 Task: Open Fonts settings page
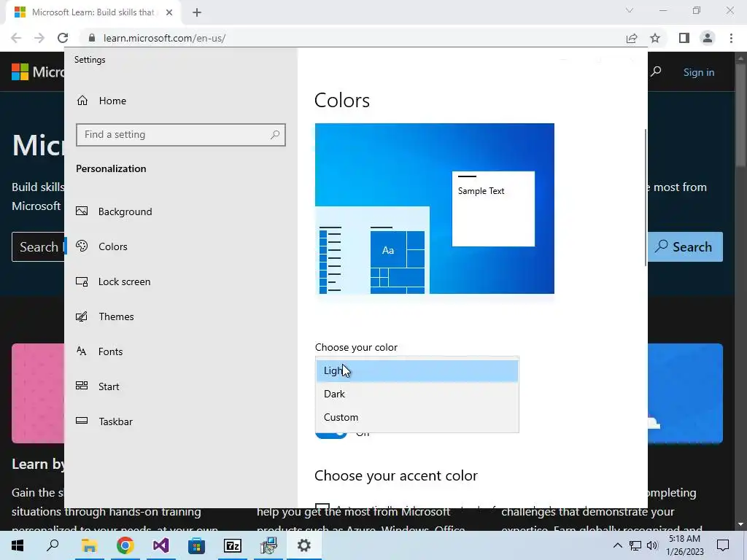point(99,351)
